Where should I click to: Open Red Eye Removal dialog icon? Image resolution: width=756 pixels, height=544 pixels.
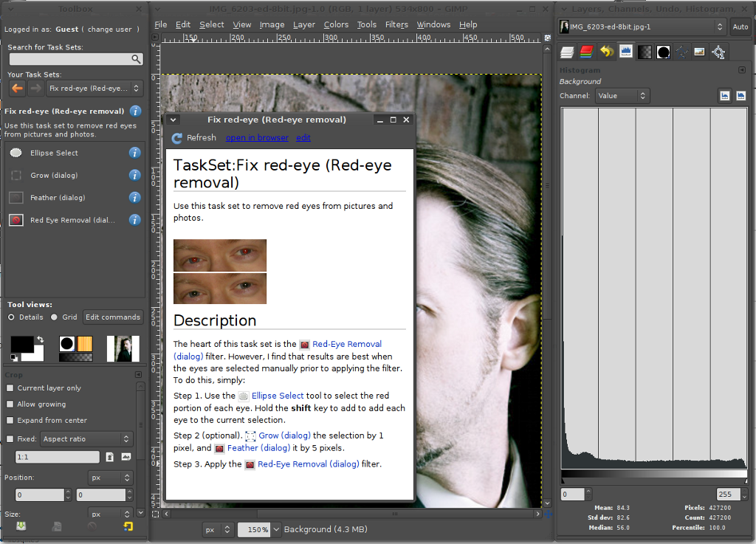tap(16, 220)
